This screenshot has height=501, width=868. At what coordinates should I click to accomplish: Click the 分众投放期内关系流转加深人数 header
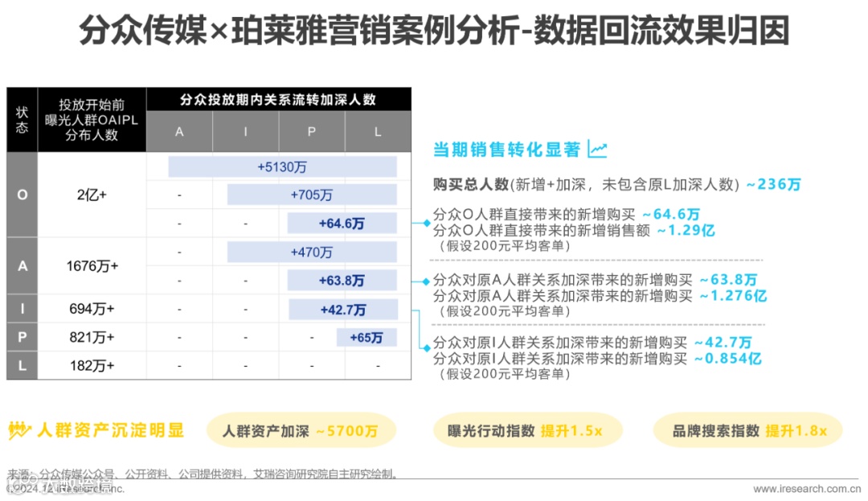(x=278, y=99)
